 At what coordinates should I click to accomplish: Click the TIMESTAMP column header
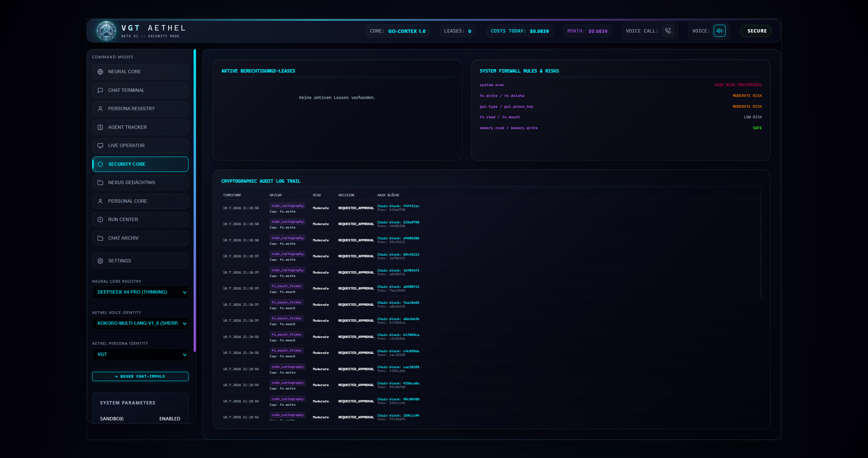pos(232,195)
